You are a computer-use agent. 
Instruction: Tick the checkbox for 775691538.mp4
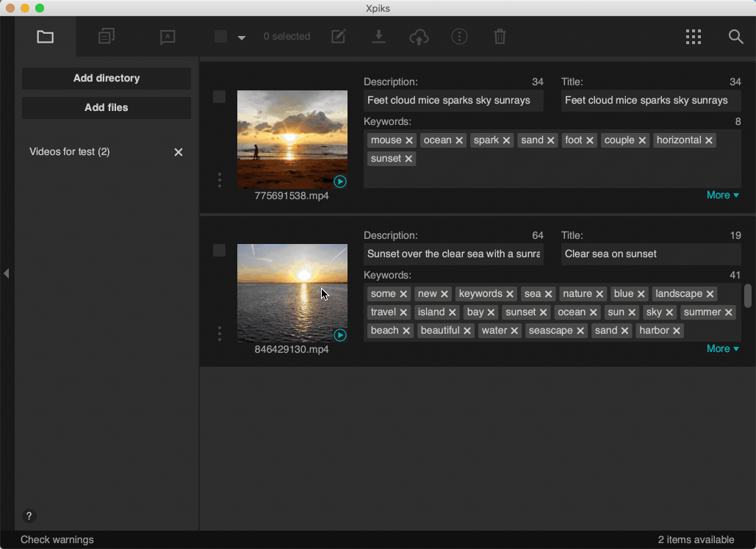point(219,97)
